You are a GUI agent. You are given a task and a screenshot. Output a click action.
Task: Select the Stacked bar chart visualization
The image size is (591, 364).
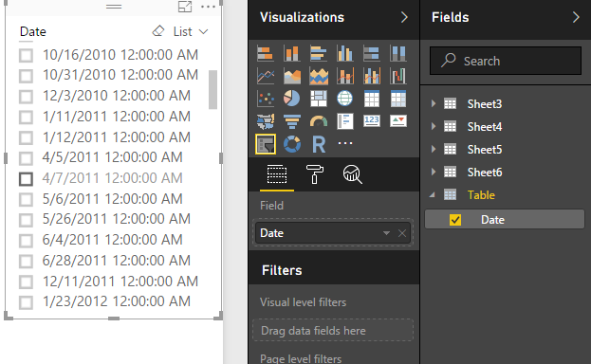tap(266, 53)
